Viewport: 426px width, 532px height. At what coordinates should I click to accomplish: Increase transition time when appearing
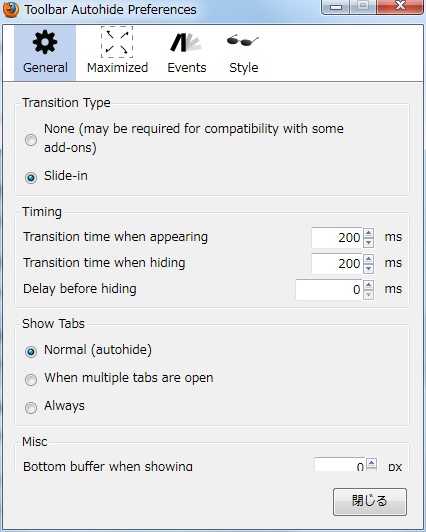click(368, 233)
